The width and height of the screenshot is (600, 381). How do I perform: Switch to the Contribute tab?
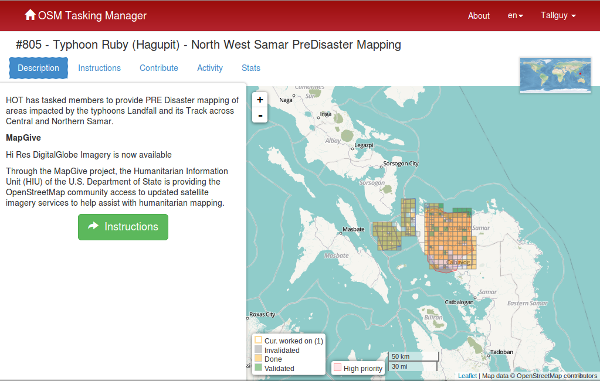pyautogui.click(x=159, y=68)
